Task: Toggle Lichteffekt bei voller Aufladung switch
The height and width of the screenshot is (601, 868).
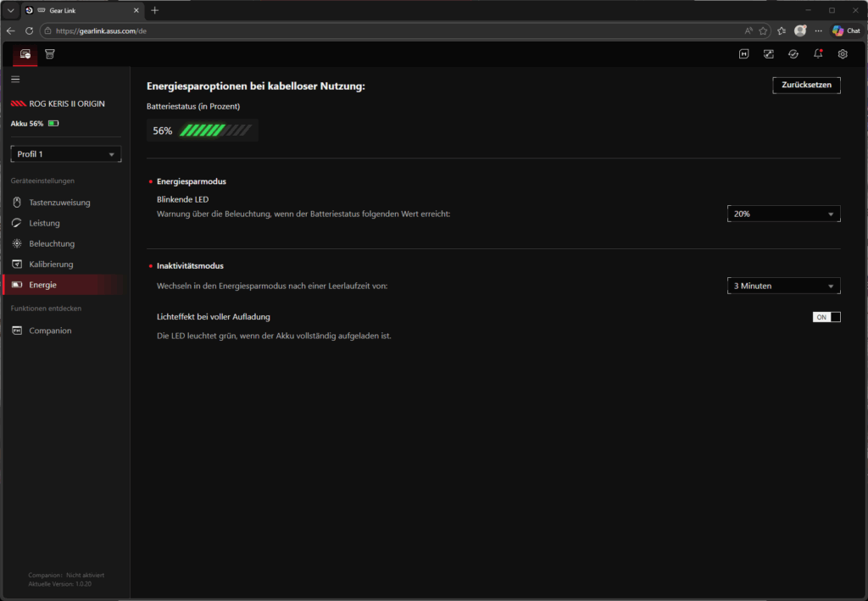Action: click(826, 317)
